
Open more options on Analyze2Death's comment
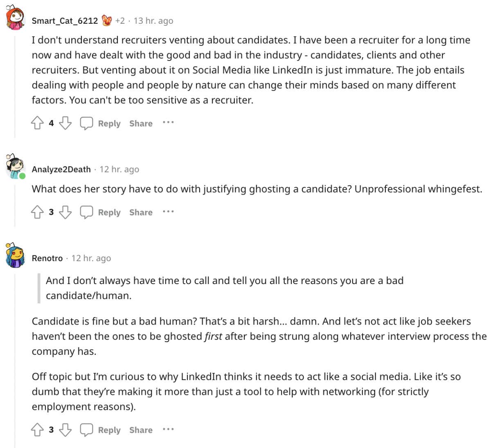coord(168,211)
